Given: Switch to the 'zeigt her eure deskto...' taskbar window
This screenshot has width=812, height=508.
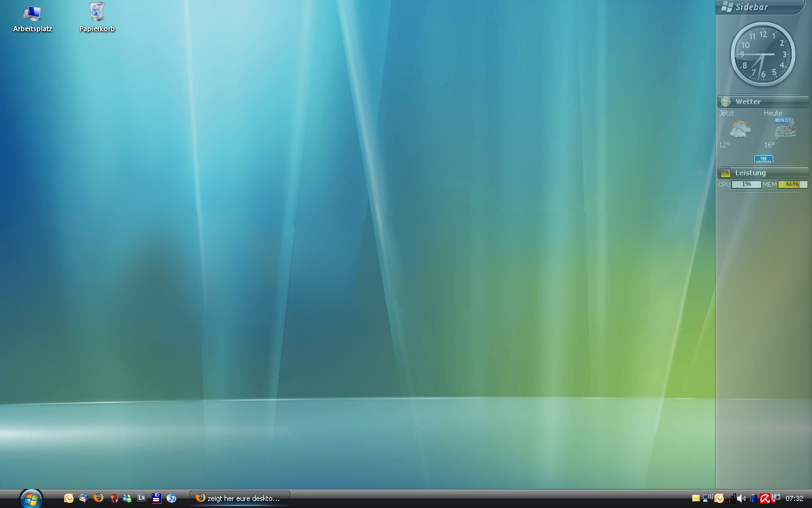Looking at the screenshot, I should pos(240,498).
